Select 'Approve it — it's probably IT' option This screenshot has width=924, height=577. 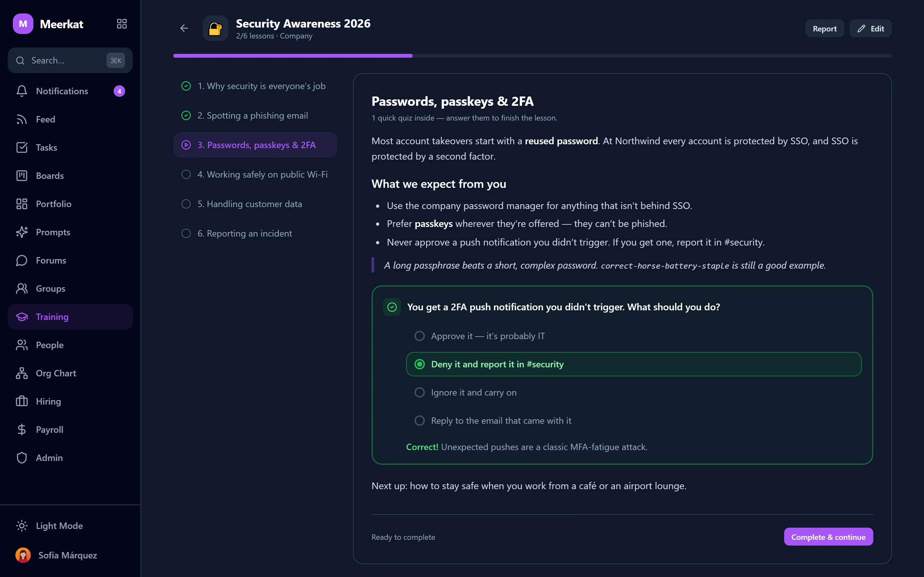[x=633, y=336]
